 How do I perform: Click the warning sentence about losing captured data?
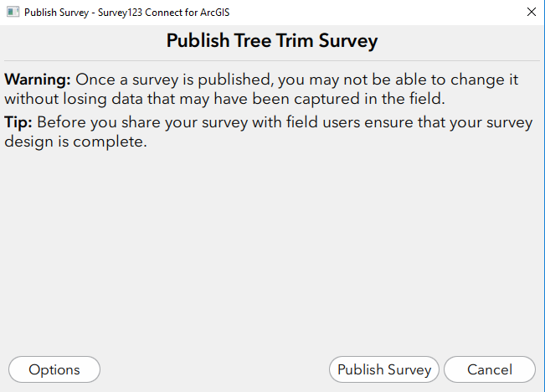tap(261, 89)
